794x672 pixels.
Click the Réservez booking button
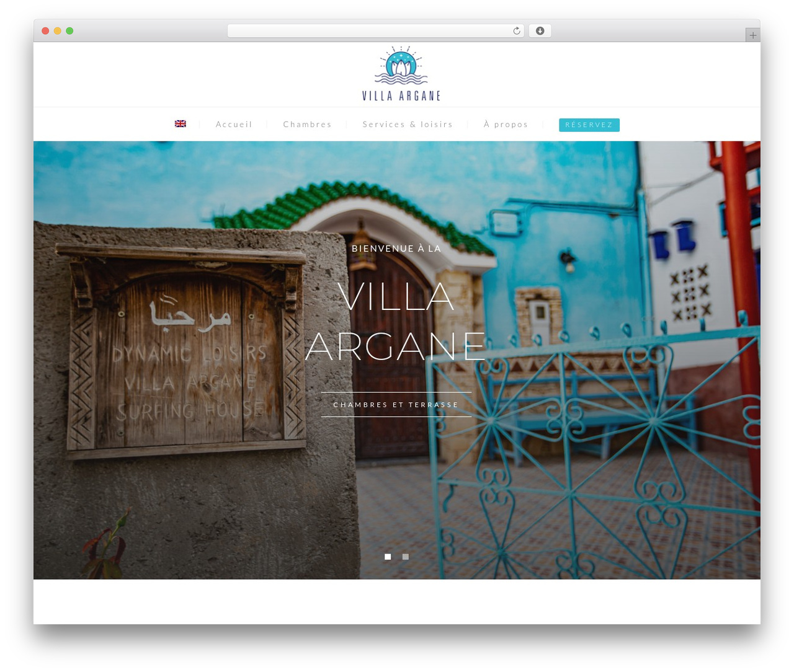coord(589,125)
